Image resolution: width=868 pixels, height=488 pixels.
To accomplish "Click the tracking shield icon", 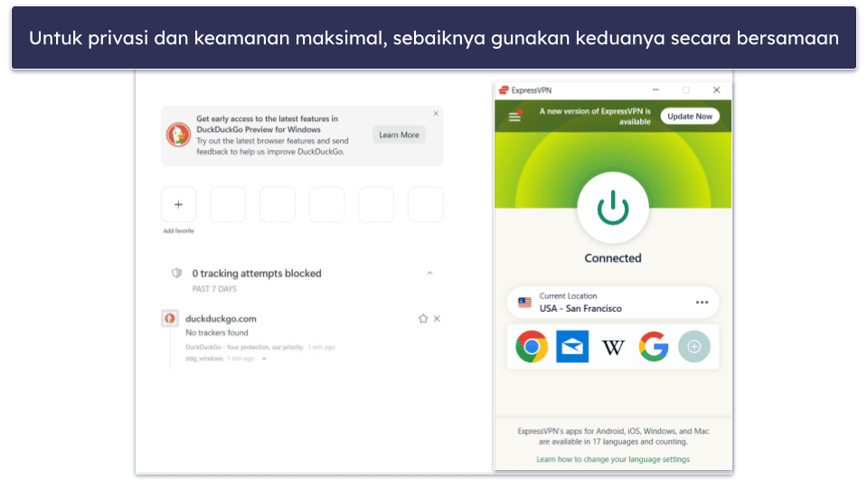I will (x=176, y=273).
